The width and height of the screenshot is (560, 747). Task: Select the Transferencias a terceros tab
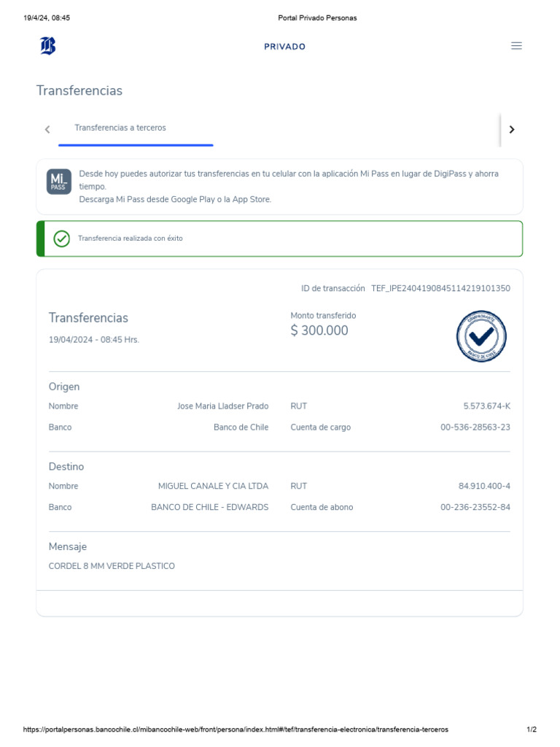pyautogui.click(x=120, y=128)
